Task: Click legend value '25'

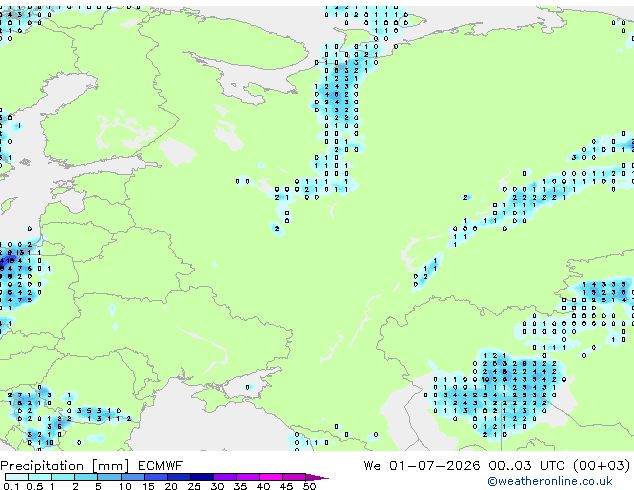Action: pos(194,486)
